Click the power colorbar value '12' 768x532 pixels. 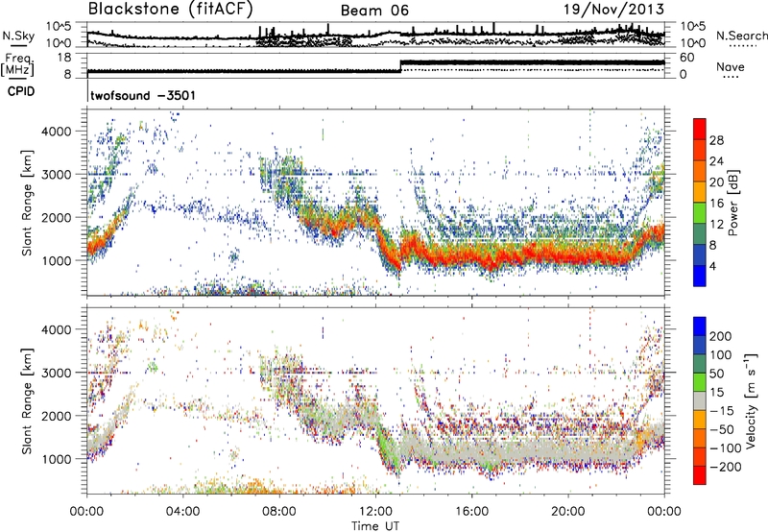(x=716, y=225)
